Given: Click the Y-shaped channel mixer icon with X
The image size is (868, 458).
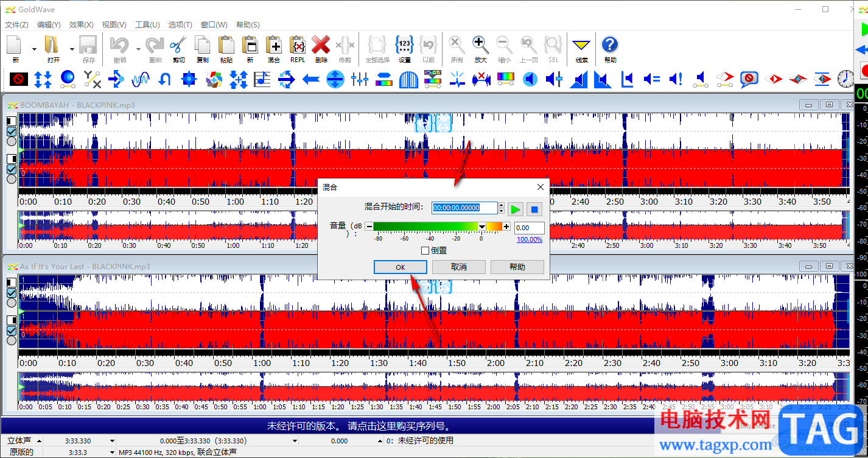Looking at the screenshot, I should (x=92, y=79).
